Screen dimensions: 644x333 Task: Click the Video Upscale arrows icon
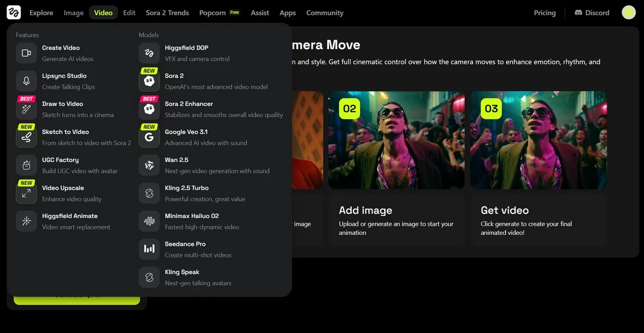[x=26, y=193]
